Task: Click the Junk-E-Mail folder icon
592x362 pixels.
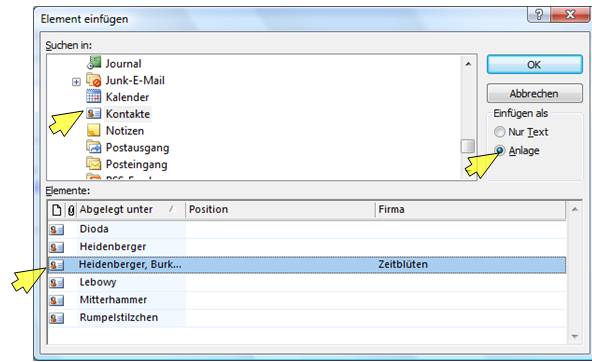Action: (94, 80)
